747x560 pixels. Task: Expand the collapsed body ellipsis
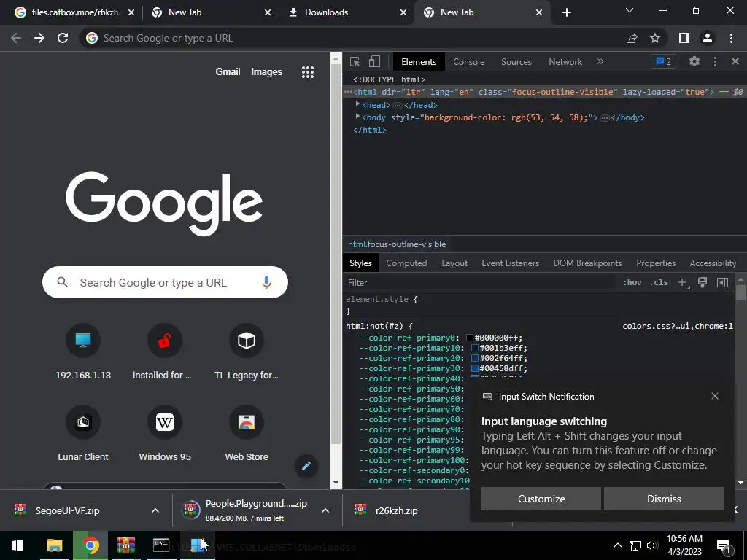click(605, 117)
